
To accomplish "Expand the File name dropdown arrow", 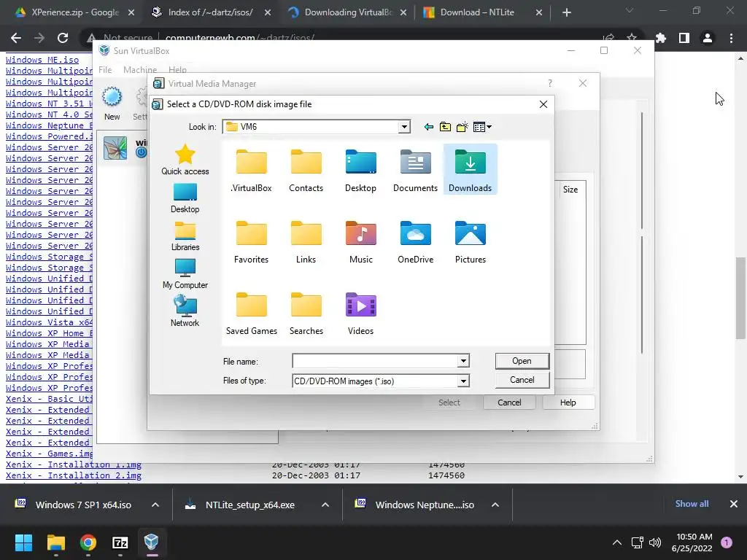I will coord(463,361).
